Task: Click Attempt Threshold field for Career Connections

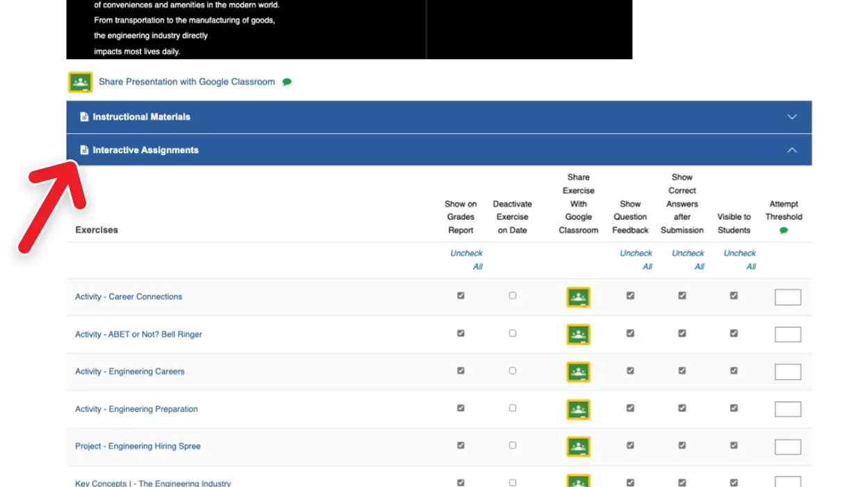Action: point(788,297)
